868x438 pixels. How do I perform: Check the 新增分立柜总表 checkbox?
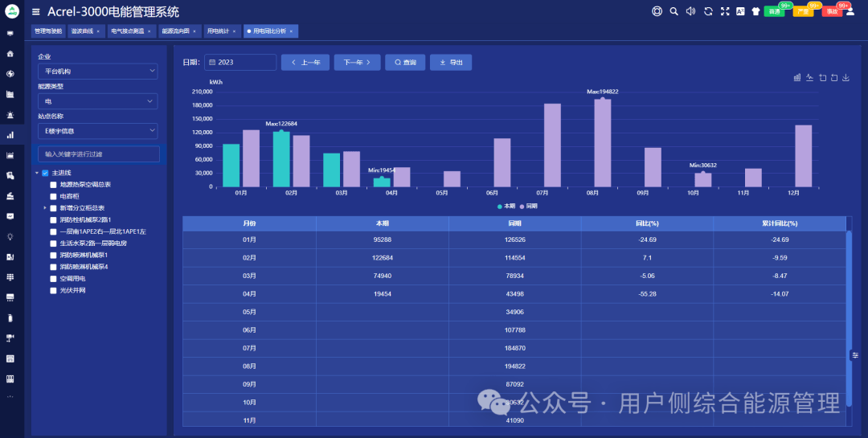53,208
